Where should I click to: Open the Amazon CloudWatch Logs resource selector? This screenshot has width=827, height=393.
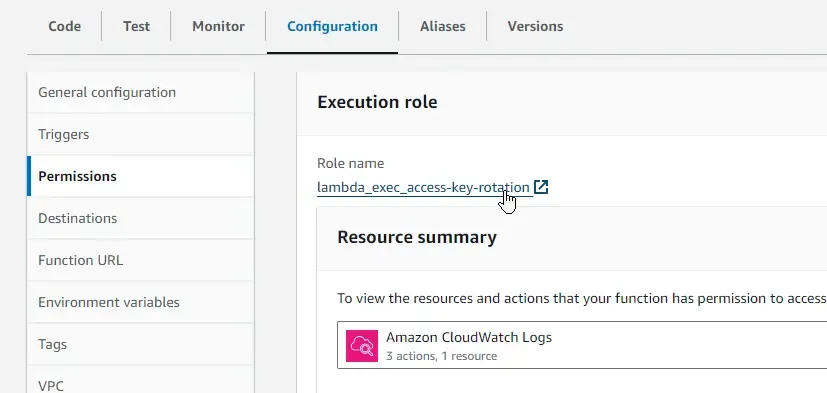pos(582,345)
